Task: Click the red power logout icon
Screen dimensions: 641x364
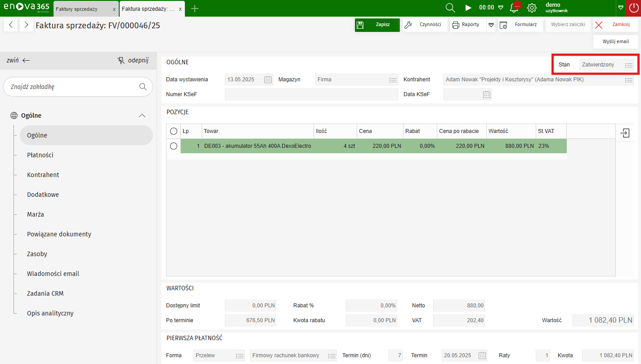Action: tap(633, 8)
